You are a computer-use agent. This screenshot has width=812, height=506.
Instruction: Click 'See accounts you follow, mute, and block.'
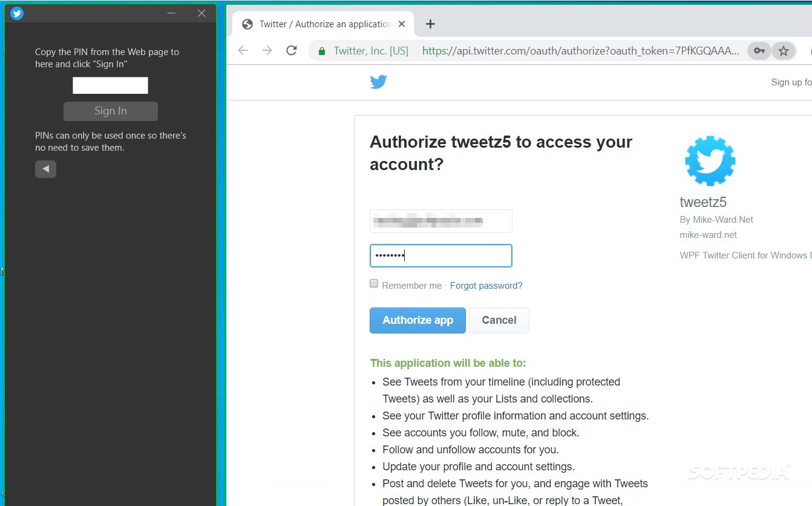click(481, 433)
